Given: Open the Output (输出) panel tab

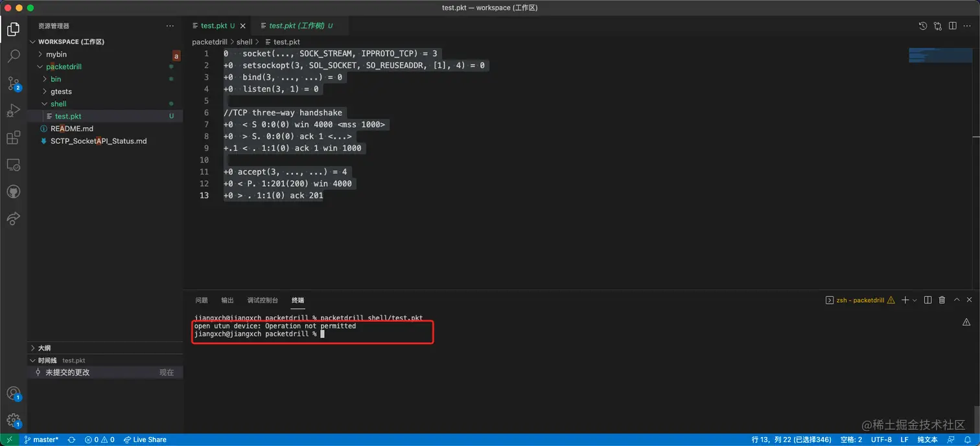Looking at the screenshot, I should pos(227,300).
